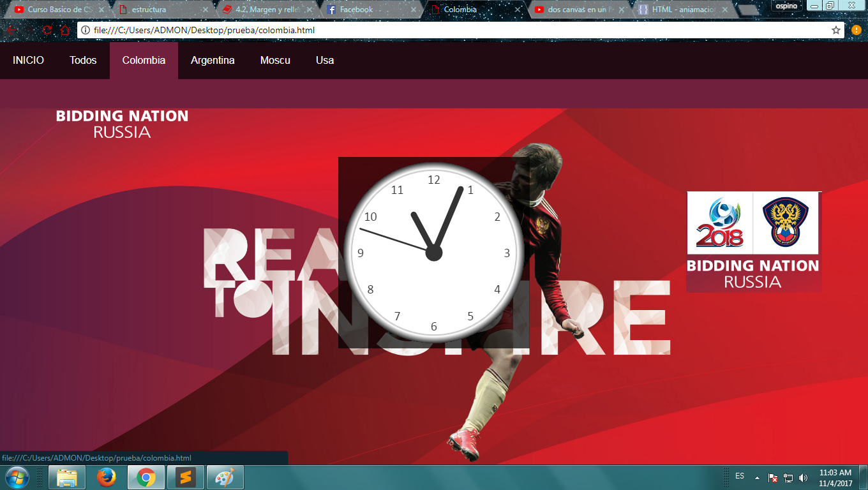Focus the address bar URL field
Screen dimensions: 868x490
[x=460, y=30]
